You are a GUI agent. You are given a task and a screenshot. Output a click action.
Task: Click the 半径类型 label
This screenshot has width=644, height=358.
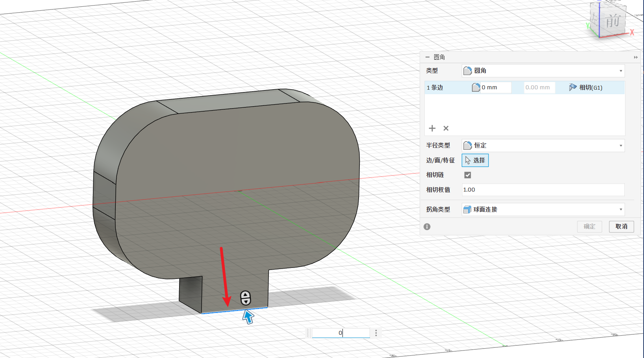(x=438, y=146)
